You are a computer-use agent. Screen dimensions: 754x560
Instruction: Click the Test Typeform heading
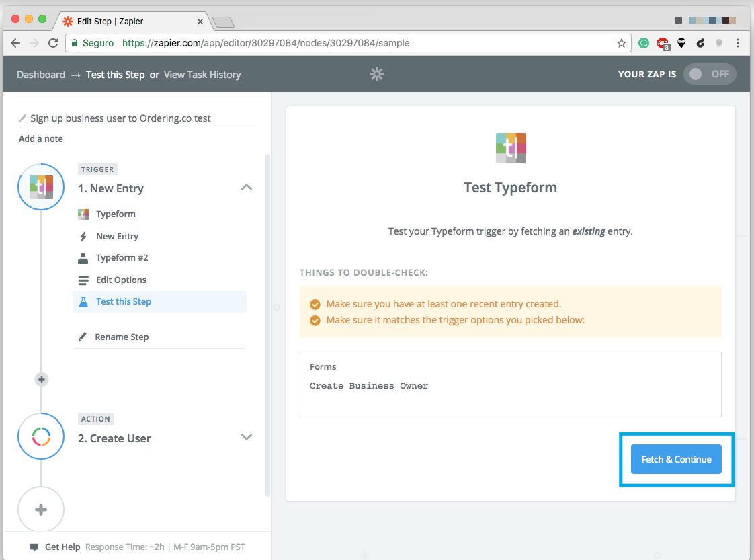[510, 187]
